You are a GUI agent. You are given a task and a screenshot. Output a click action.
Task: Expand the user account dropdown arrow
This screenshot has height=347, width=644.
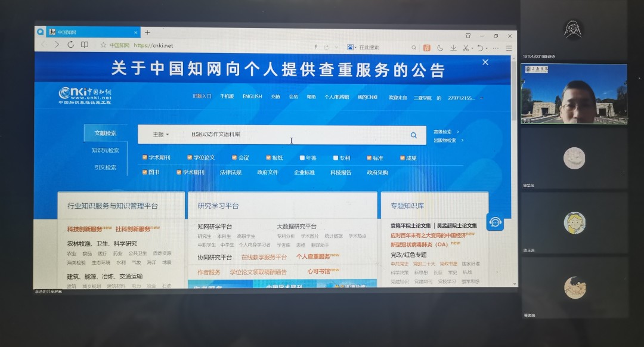[x=481, y=98]
